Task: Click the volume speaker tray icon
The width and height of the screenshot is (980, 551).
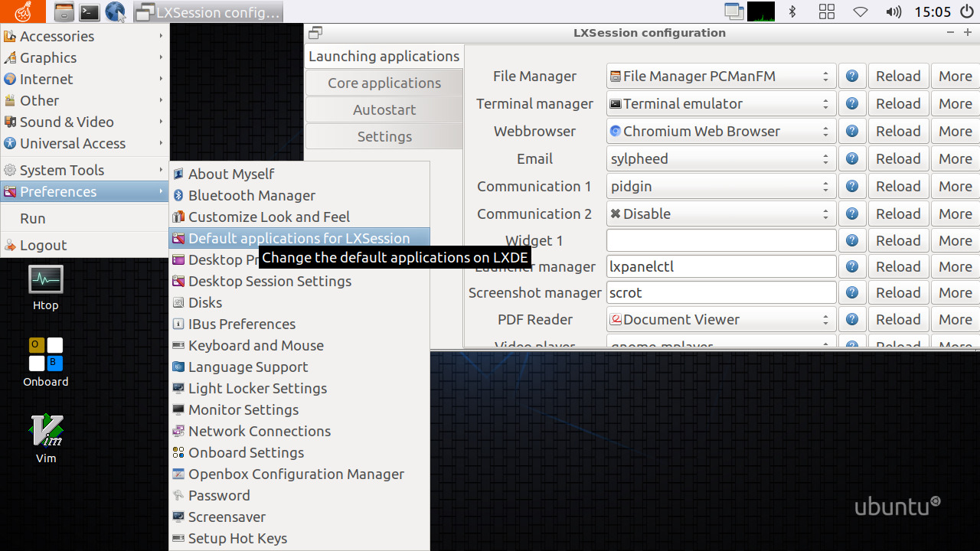Action: click(893, 11)
